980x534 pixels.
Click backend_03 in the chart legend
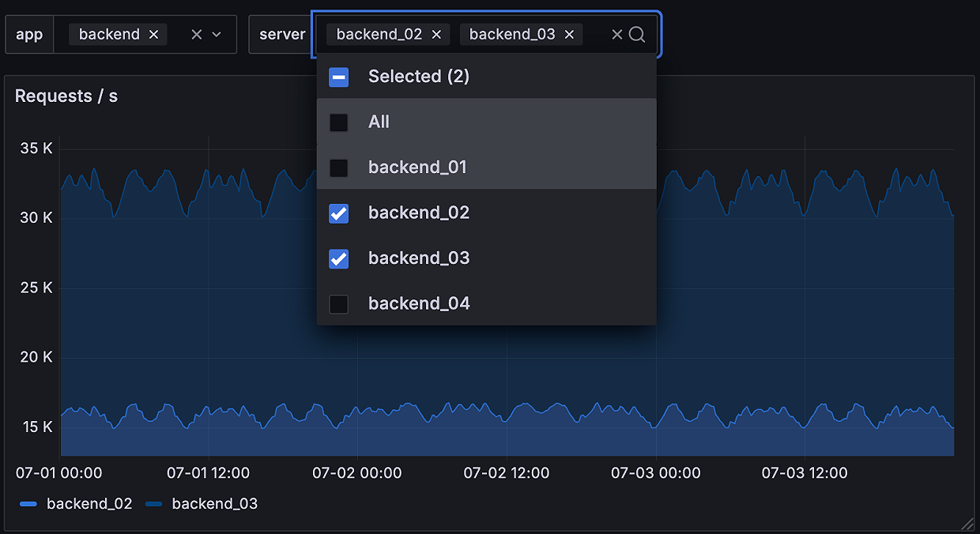click(215, 503)
